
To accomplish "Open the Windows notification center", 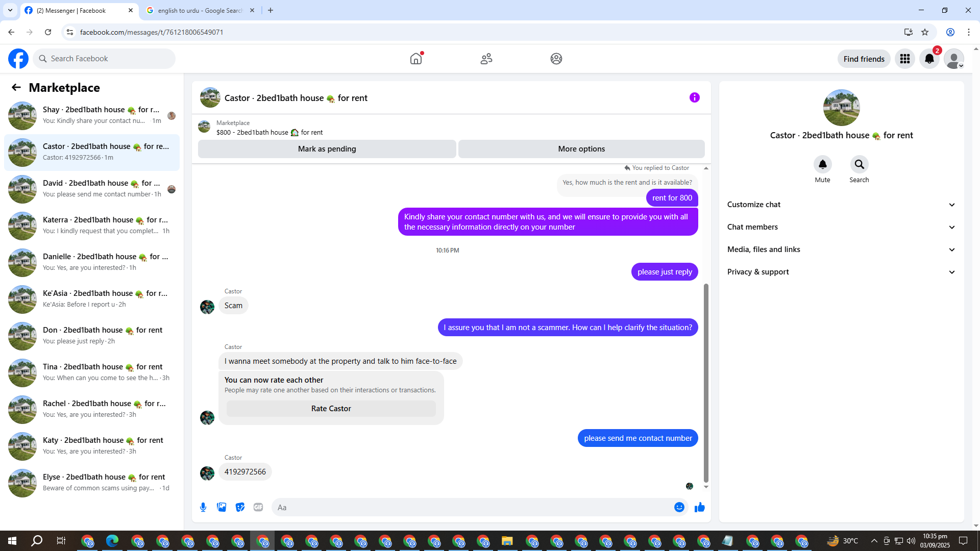I will (x=963, y=541).
